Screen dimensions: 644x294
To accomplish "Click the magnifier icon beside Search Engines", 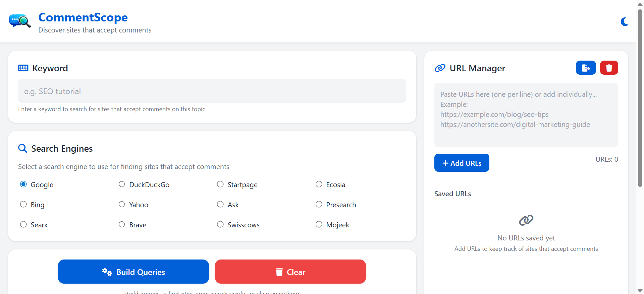I will (22, 148).
